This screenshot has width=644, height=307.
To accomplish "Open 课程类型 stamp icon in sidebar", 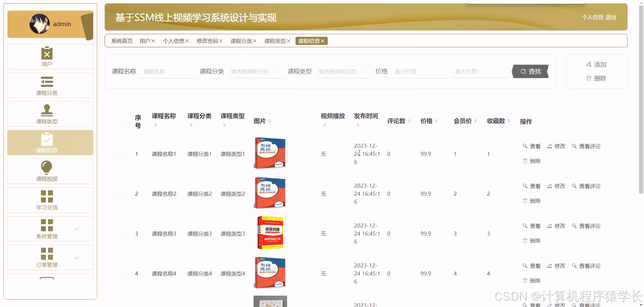I will coord(47,110).
